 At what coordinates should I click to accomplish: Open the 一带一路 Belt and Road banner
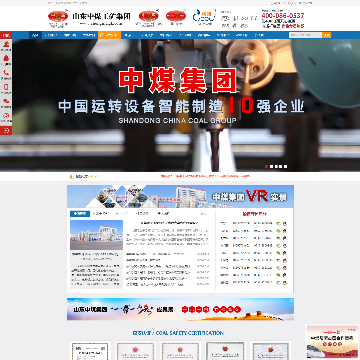click(180, 309)
